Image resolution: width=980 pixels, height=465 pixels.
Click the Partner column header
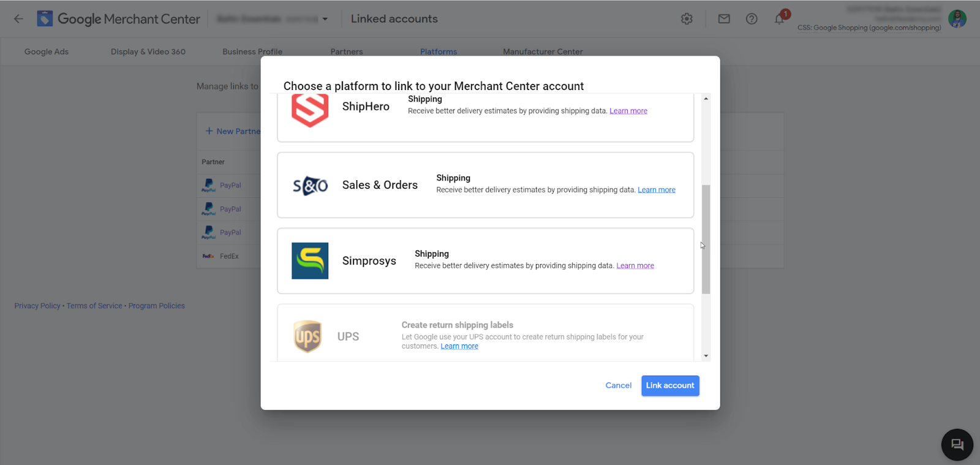pos(213,162)
